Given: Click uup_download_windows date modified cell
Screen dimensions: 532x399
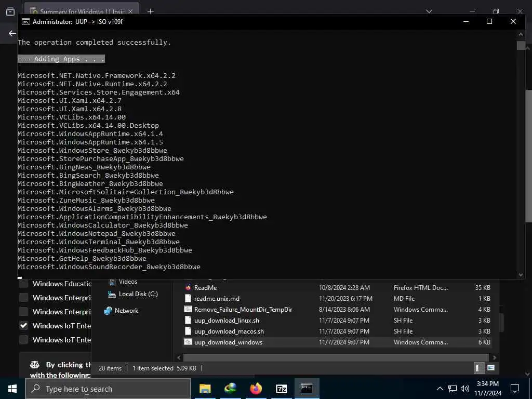Looking at the screenshot, I should [x=344, y=342].
